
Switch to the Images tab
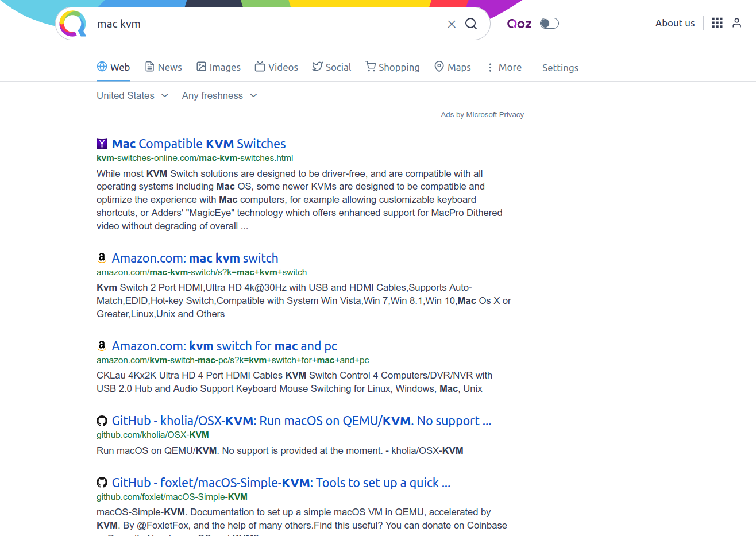[218, 67]
